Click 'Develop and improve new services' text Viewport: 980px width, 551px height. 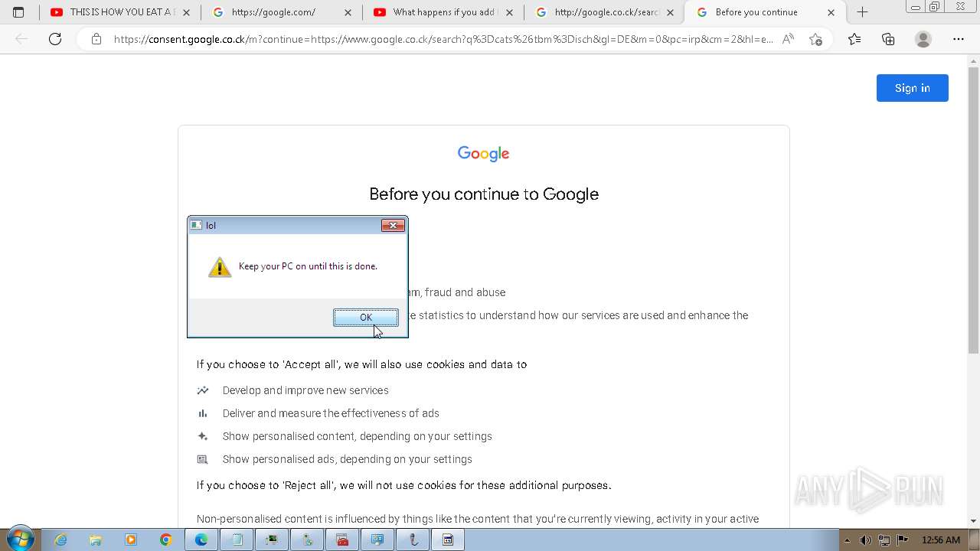305,390
